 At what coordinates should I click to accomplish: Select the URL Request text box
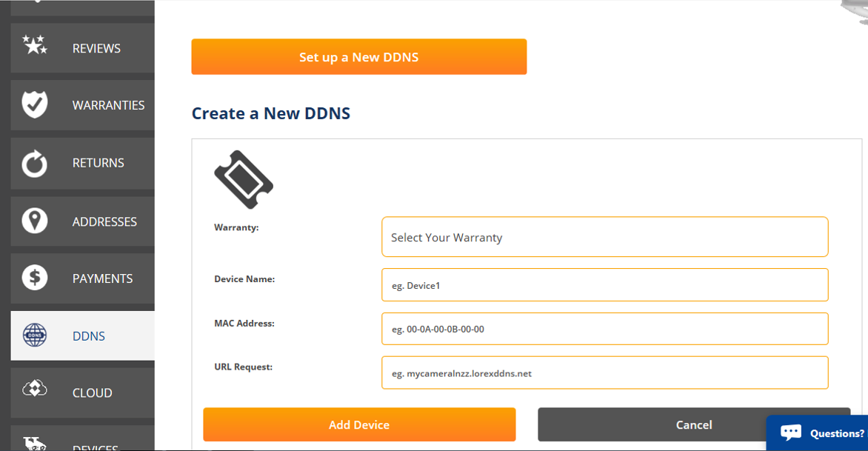[604, 373]
